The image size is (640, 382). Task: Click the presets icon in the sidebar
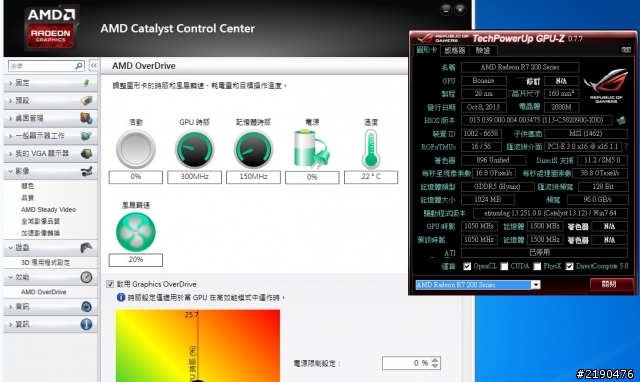click(86, 100)
